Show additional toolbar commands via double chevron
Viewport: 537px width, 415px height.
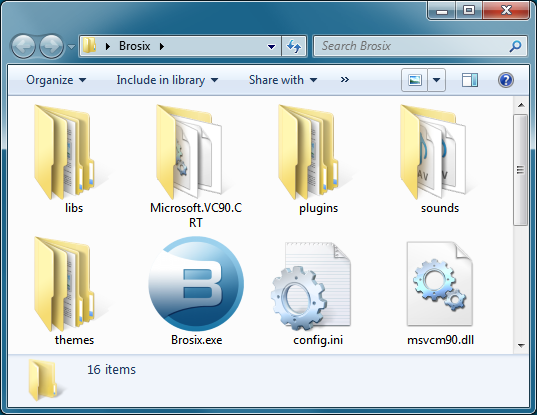click(345, 80)
